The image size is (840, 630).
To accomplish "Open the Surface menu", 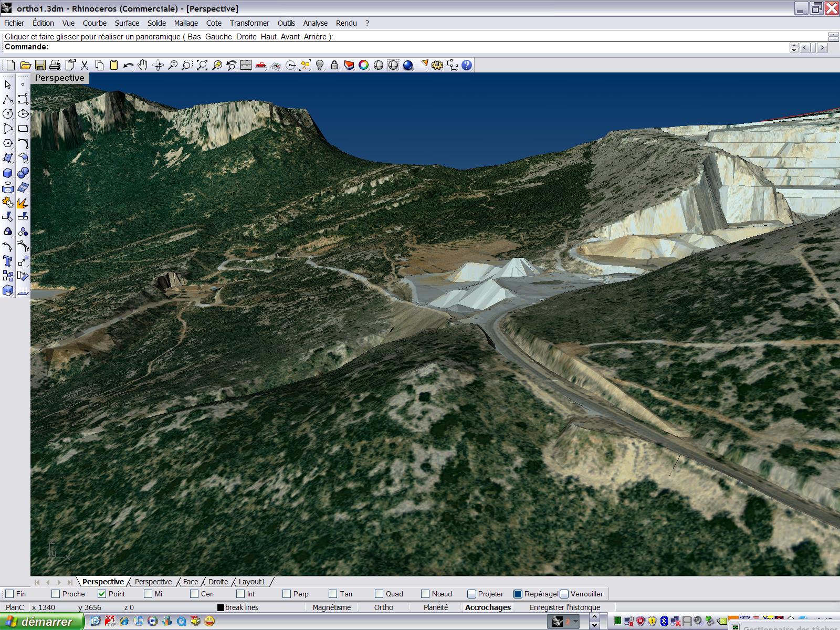I will (x=127, y=23).
